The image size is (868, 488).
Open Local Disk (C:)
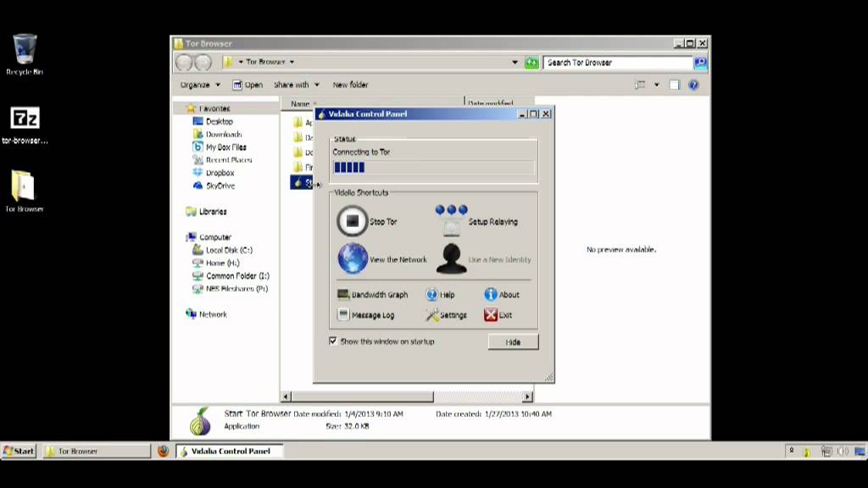coord(223,250)
